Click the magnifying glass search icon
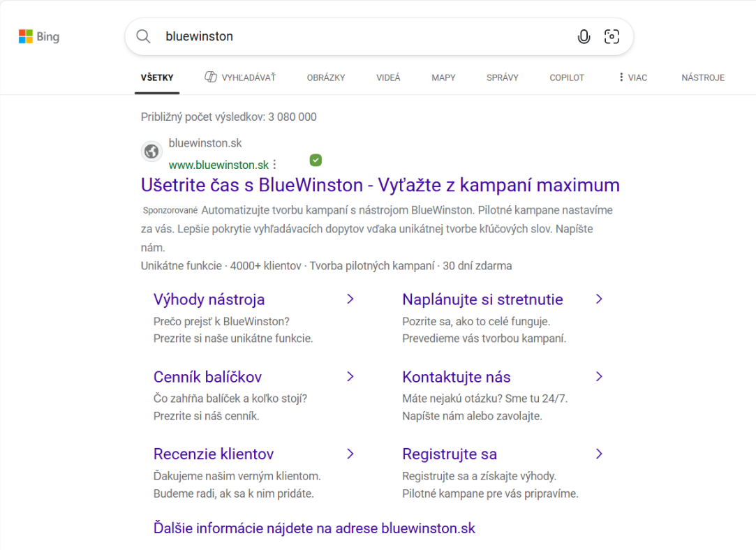 144,36
